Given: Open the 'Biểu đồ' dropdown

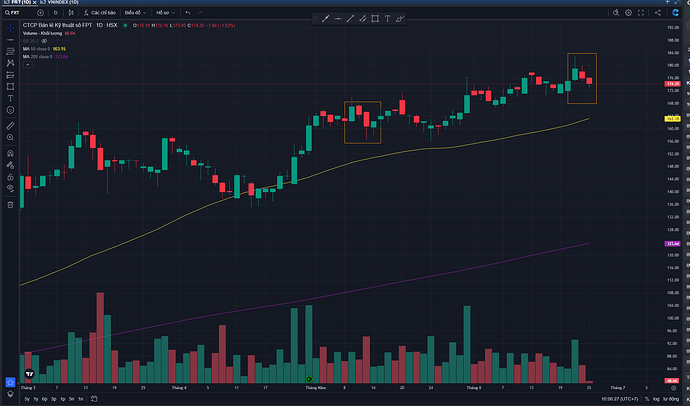Looking at the screenshot, I should (x=135, y=13).
